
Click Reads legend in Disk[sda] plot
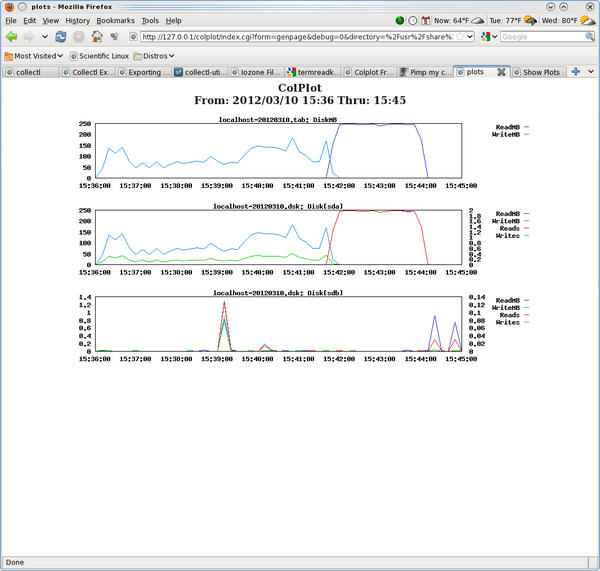click(x=514, y=228)
